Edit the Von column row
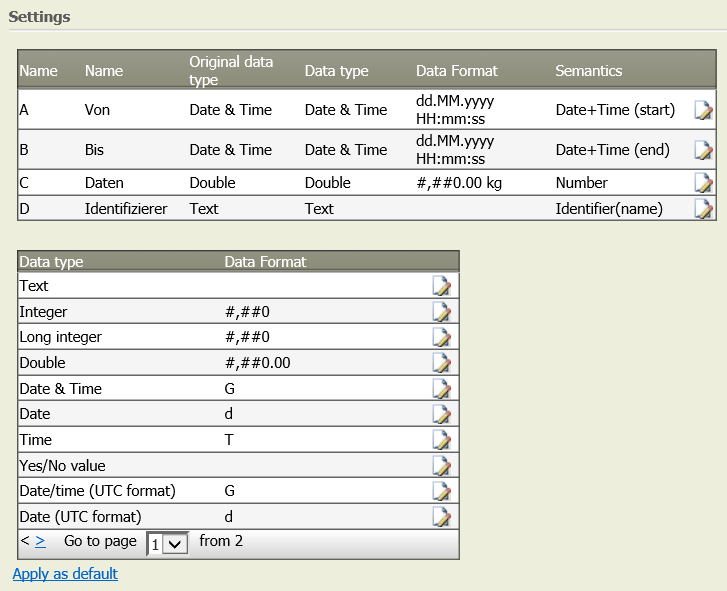The image size is (727, 591). tap(703, 110)
